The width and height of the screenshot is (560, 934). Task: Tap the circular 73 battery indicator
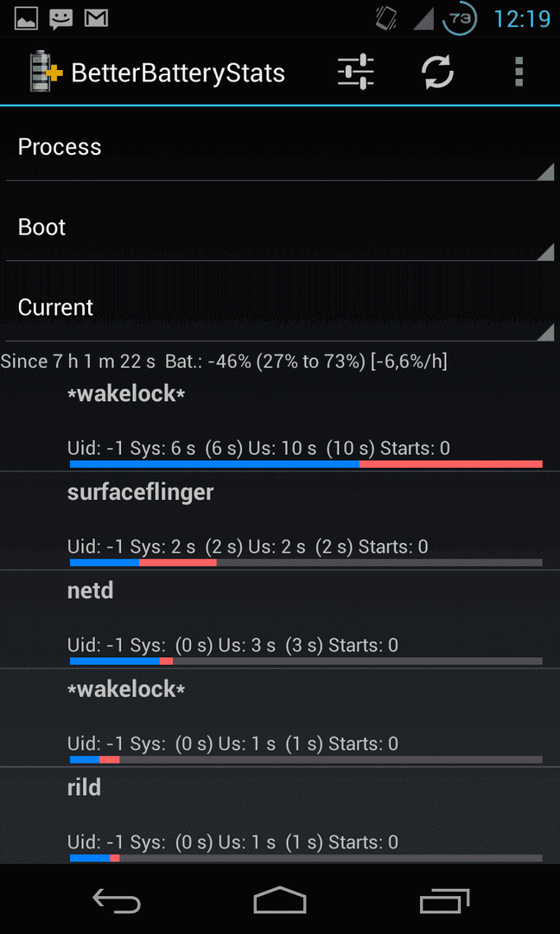[x=460, y=19]
